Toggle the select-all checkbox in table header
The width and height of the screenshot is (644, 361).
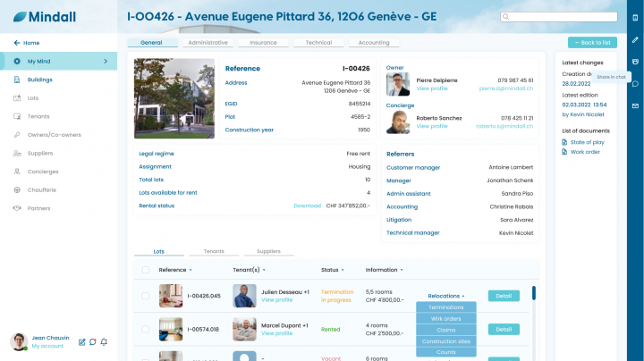point(146,270)
